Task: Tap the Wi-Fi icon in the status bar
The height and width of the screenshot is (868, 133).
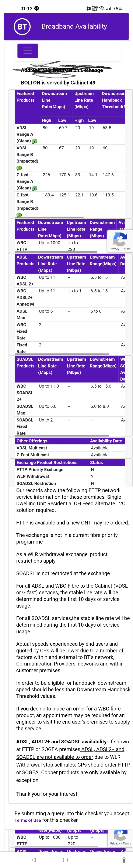Action: tap(102, 8)
